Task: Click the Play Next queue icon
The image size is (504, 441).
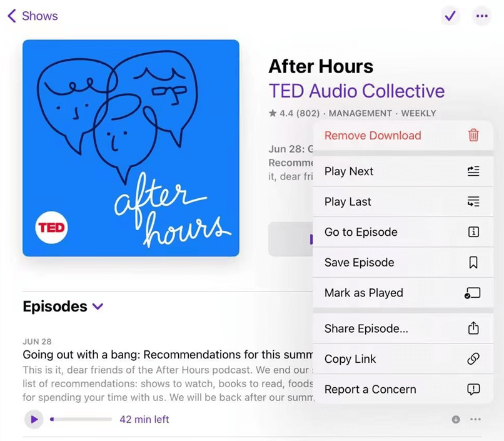Action: [x=473, y=171]
